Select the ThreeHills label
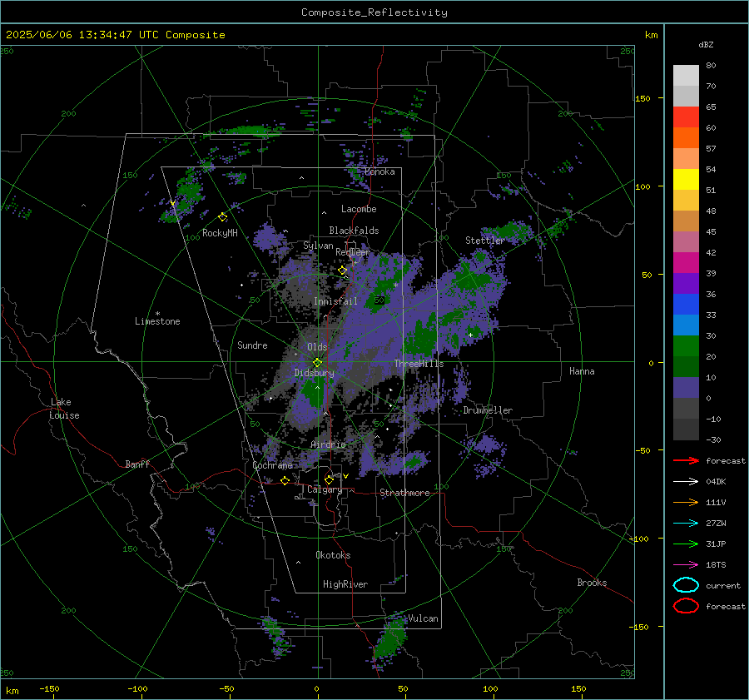 (419, 364)
